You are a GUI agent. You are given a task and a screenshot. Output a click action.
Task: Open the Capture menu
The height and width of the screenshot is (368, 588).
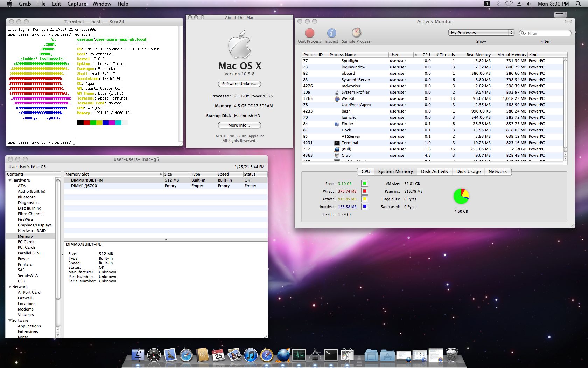(x=77, y=4)
